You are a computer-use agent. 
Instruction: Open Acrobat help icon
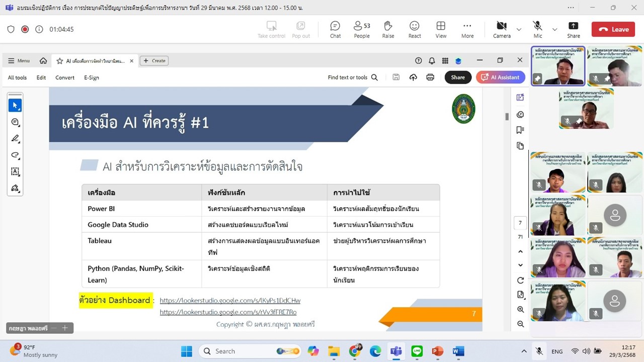(418, 61)
